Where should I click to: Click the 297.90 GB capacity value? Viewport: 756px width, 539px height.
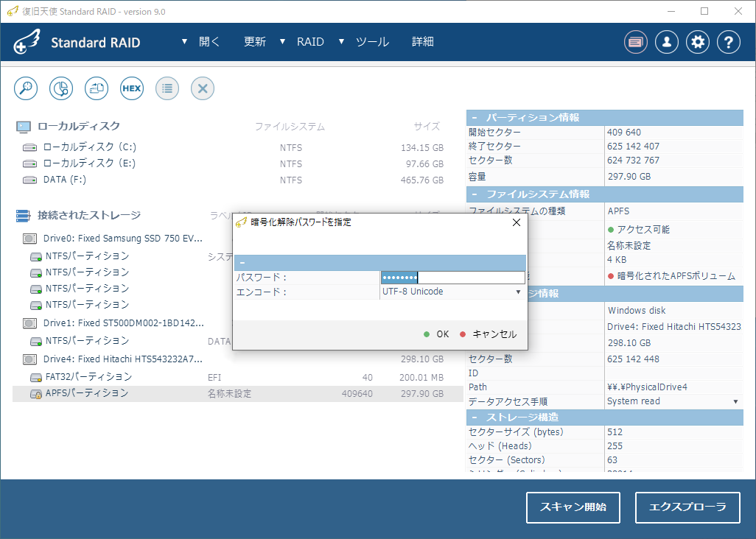pyautogui.click(x=629, y=177)
